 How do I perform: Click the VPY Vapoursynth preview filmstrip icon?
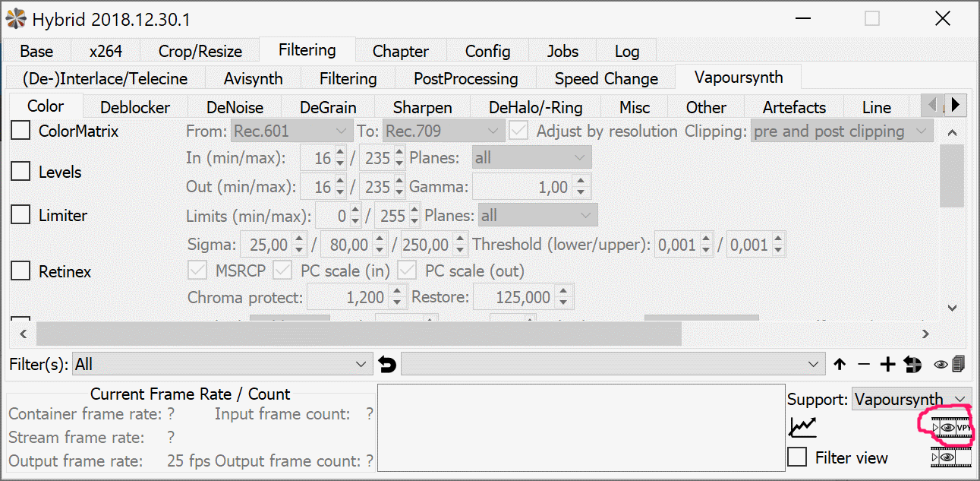tap(950, 428)
